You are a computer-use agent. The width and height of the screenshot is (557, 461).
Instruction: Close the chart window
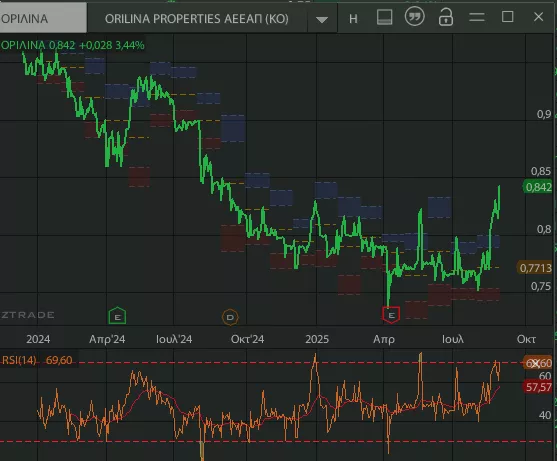tap(539, 16)
